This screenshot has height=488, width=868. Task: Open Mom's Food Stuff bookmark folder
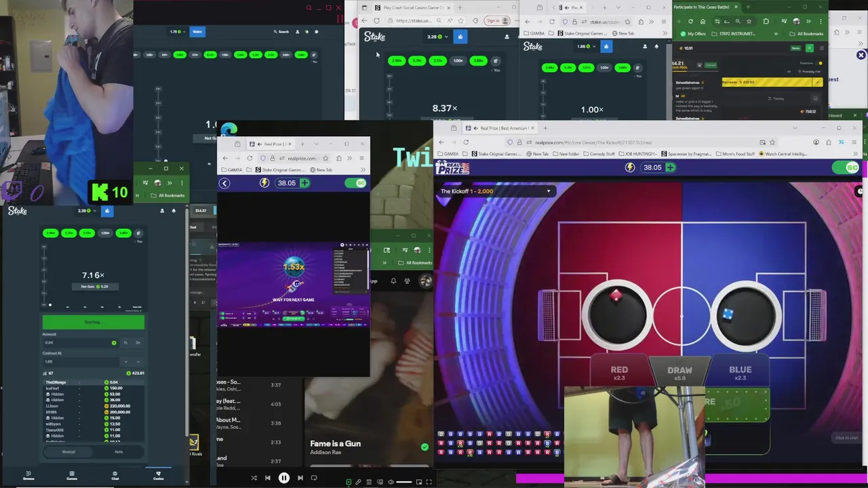(x=735, y=154)
